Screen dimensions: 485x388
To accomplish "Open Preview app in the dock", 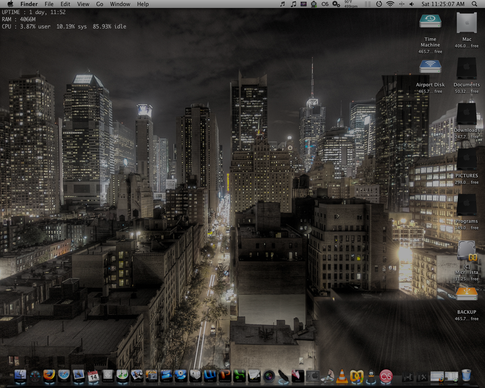I will [137, 376].
